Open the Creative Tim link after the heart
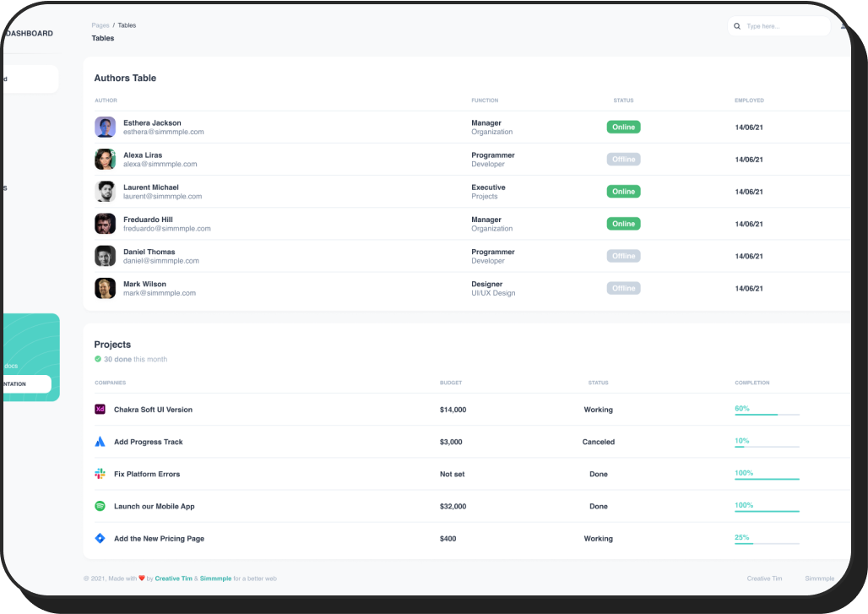This screenshot has height=614, width=868. pos(173,579)
